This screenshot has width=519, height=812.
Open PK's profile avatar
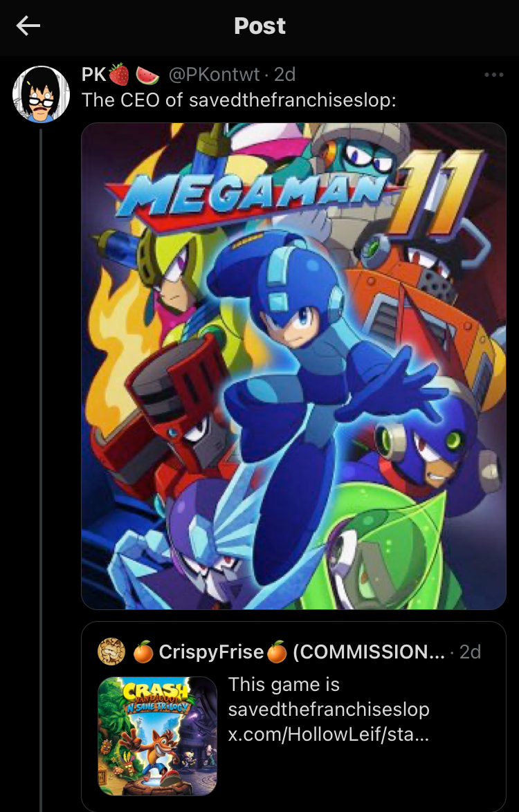(x=41, y=94)
